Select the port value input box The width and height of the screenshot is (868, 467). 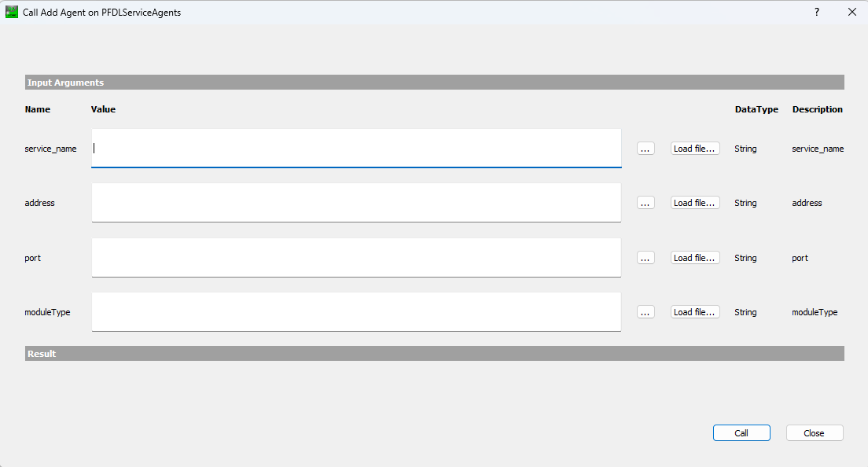(x=356, y=257)
